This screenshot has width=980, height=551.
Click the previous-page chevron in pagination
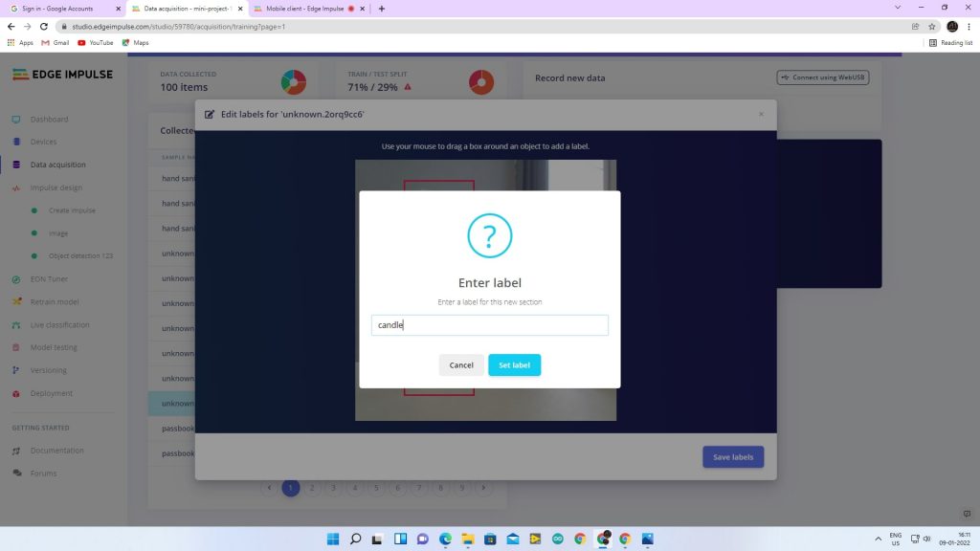pos(269,488)
